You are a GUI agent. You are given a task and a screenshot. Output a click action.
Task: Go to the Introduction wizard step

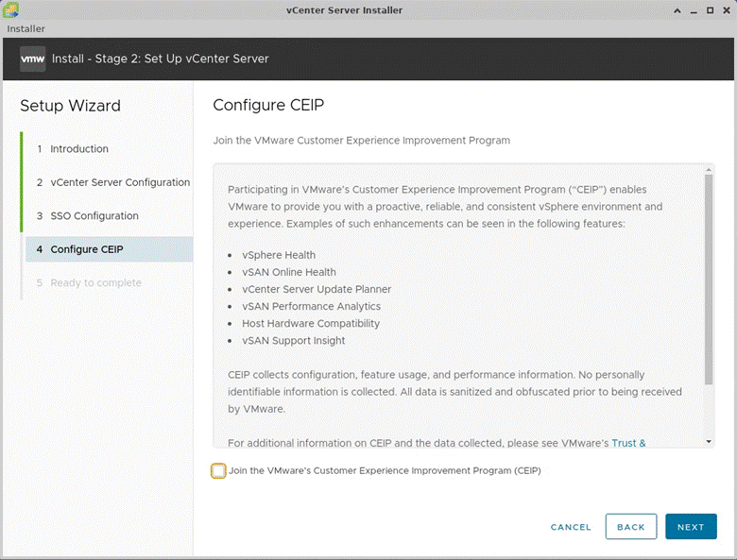tap(79, 149)
